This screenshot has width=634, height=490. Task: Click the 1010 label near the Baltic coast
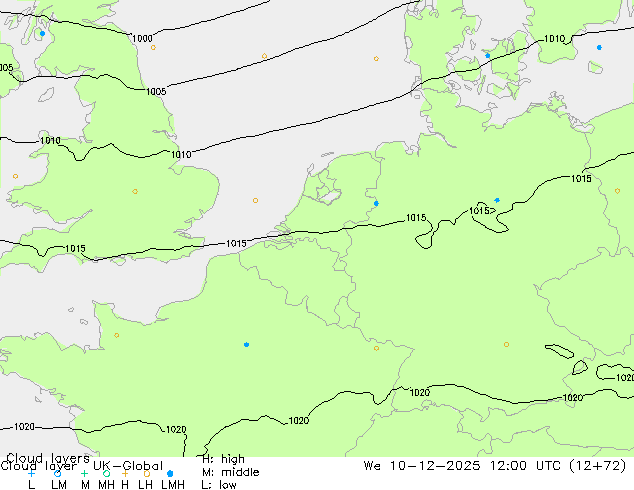pos(554,38)
